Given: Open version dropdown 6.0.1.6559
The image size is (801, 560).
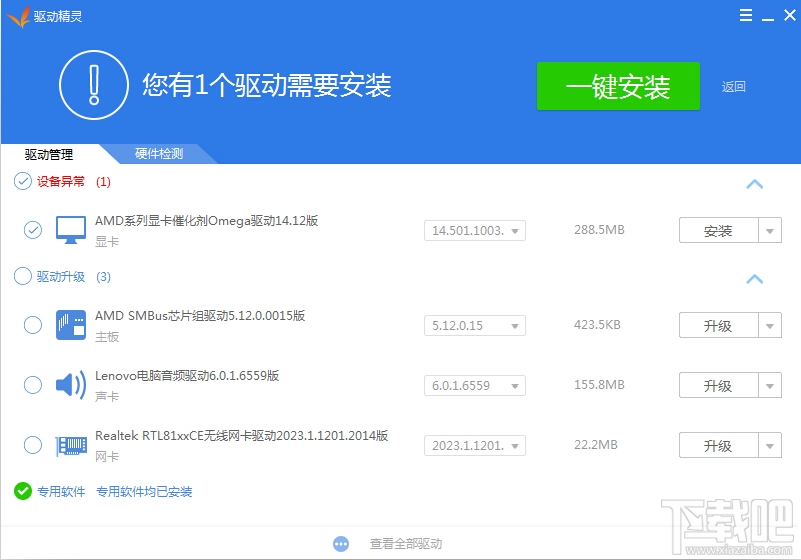Looking at the screenshot, I should pyautogui.click(x=475, y=385).
